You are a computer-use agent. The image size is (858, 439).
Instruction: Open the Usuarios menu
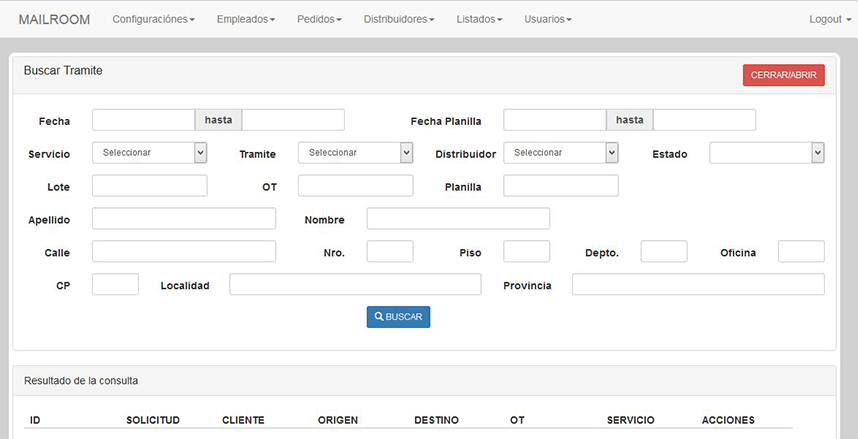pos(547,19)
